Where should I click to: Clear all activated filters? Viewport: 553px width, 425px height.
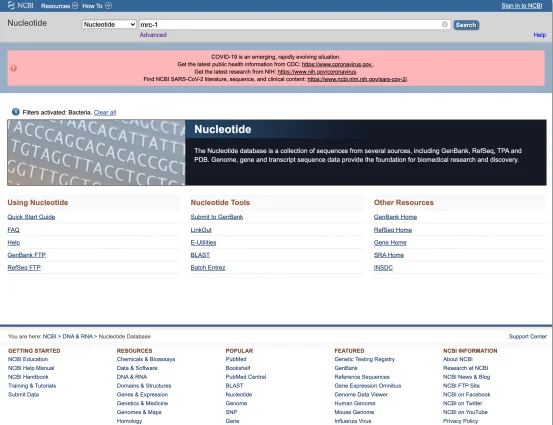point(105,113)
